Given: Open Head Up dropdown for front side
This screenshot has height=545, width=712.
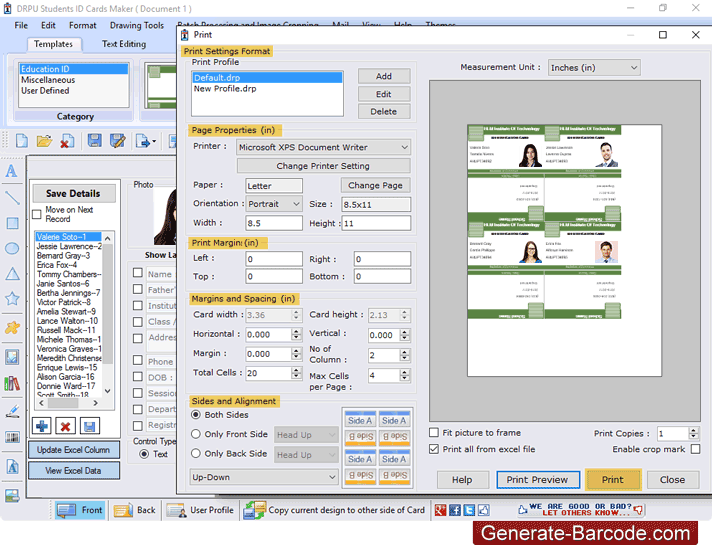Looking at the screenshot, I should click(306, 435).
